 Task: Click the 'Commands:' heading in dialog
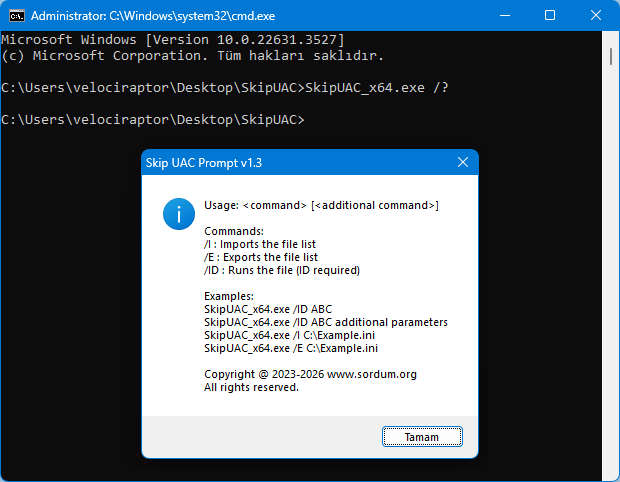pyautogui.click(x=234, y=231)
